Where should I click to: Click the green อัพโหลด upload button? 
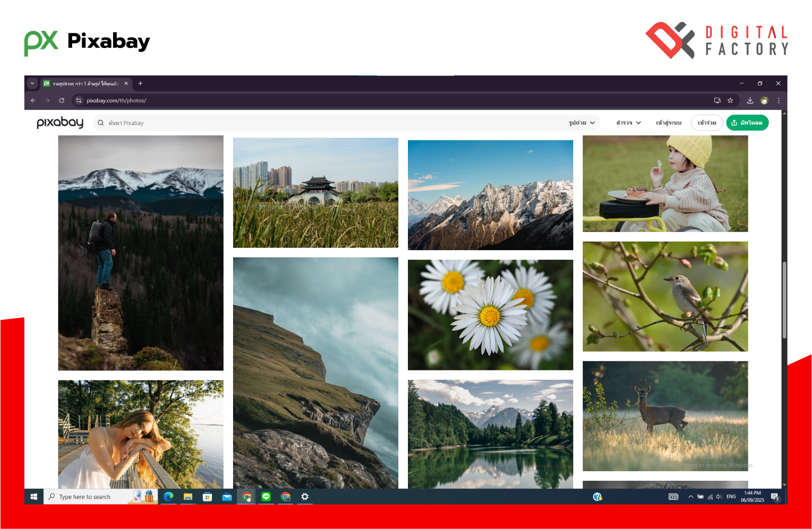[x=748, y=123]
